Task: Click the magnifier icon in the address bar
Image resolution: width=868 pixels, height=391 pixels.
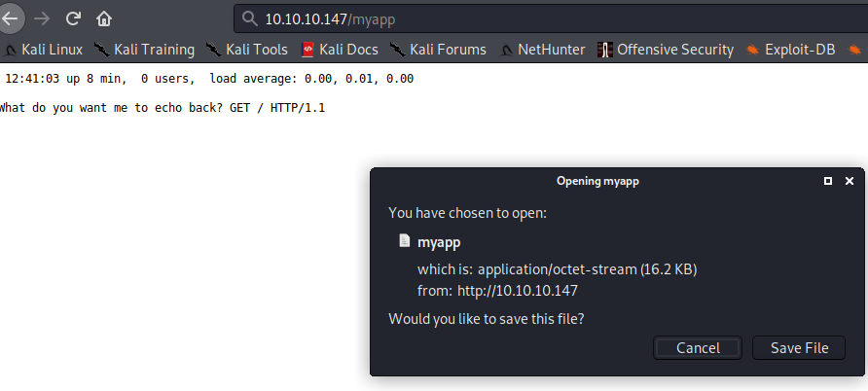Action: pyautogui.click(x=249, y=18)
